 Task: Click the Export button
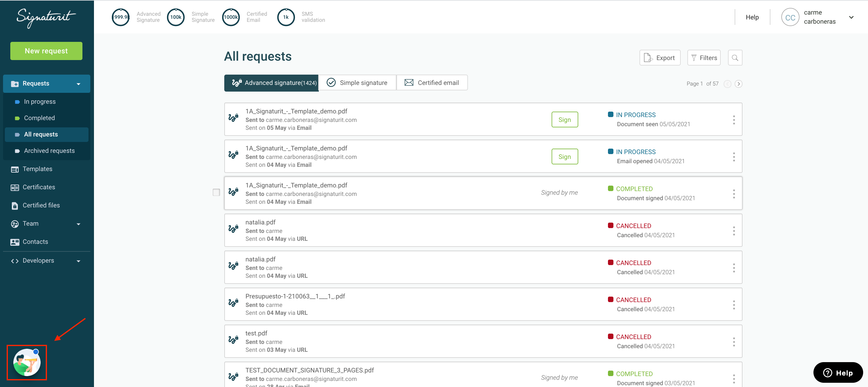[x=660, y=58]
